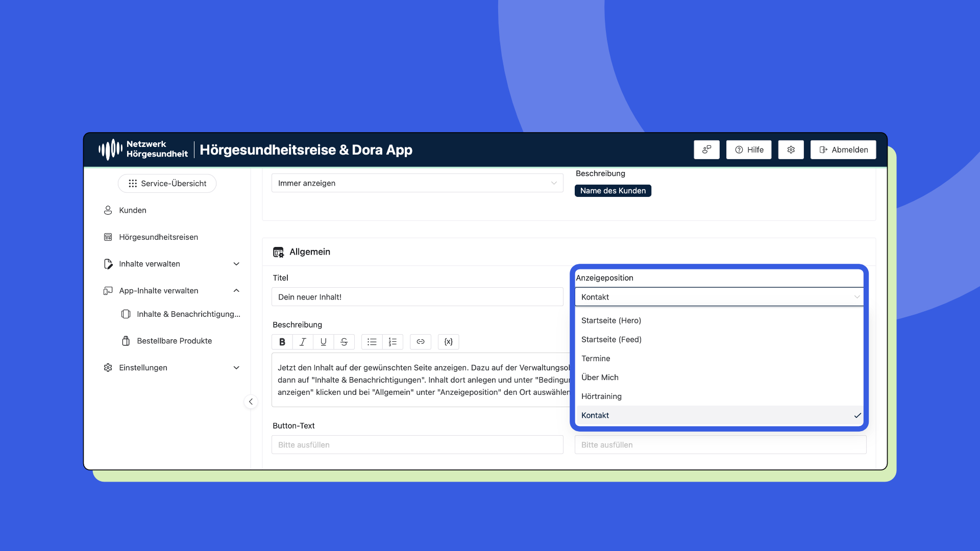Screen dimensions: 980x551
Task: Toggle bold formatting in the editor
Action: tap(282, 342)
